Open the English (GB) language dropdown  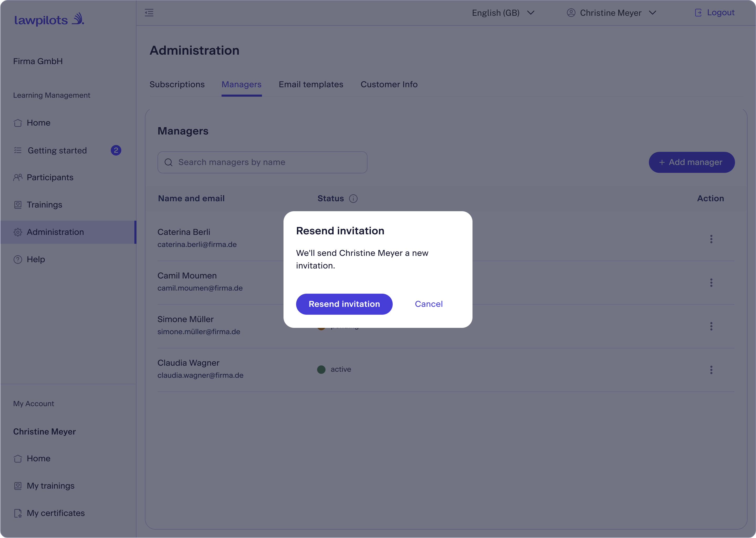coord(503,13)
